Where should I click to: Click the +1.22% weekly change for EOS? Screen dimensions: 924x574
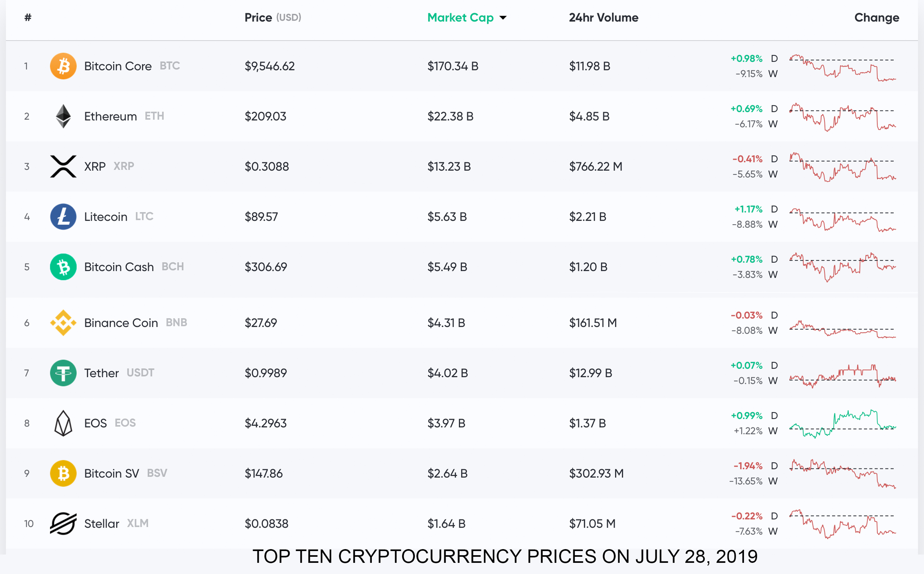(748, 431)
